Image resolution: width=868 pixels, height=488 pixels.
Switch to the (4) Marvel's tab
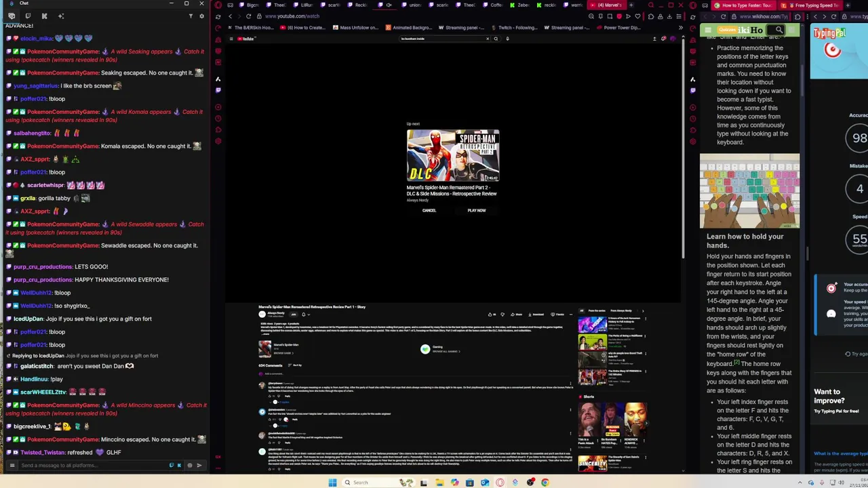tap(608, 5)
